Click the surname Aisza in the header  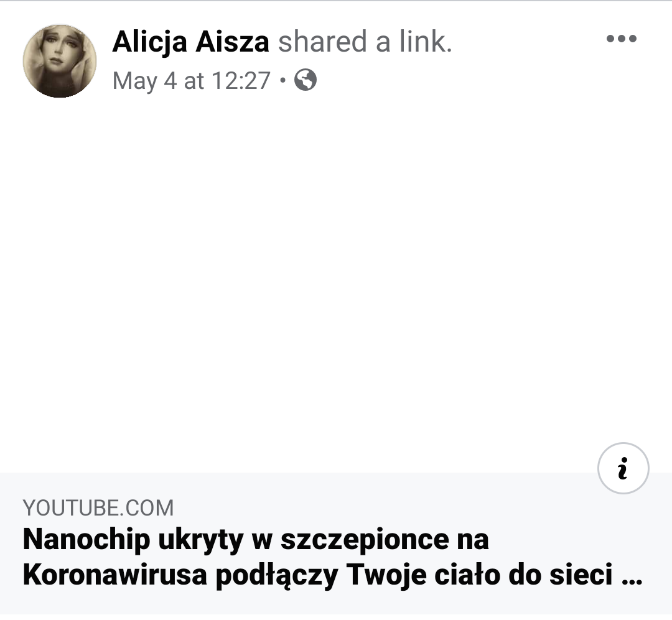tap(232, 42)
